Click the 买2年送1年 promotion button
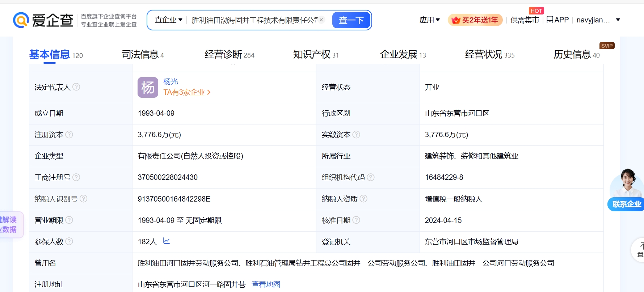 pyautogui.click(x=475, y=20)
